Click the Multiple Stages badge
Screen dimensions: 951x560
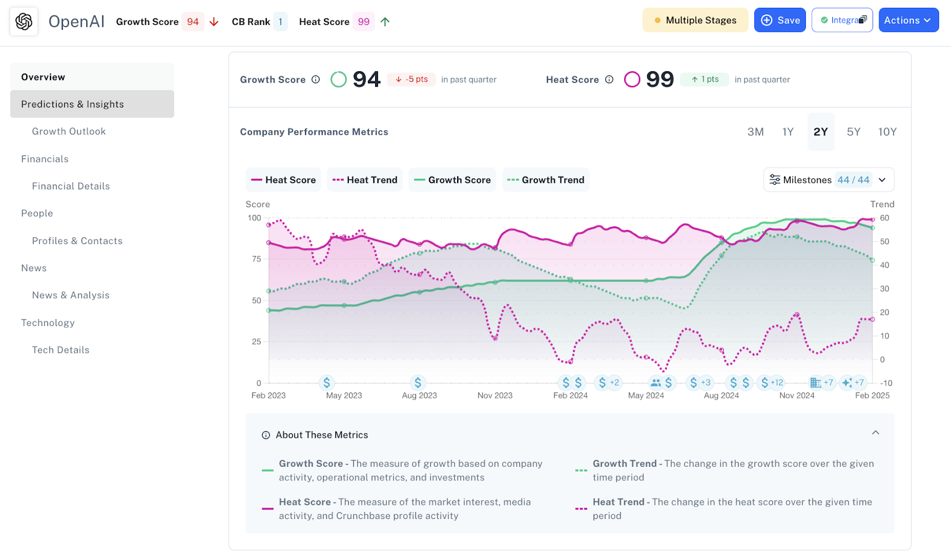(x=695, y=20)
